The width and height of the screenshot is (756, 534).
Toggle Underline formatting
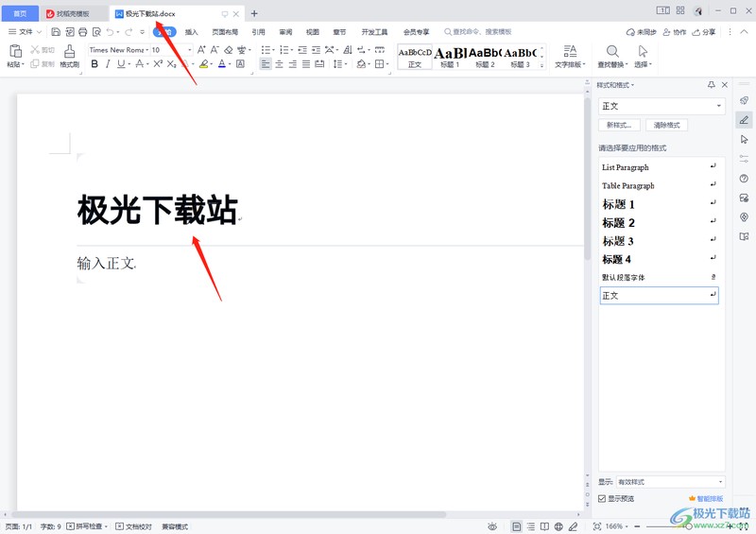pos(121,63)
